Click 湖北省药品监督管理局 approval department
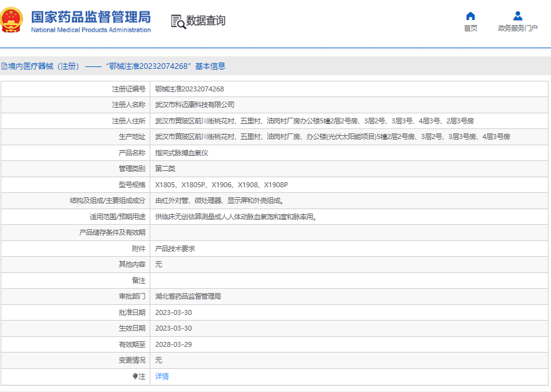The image size is (551, 392). (188, 296)
